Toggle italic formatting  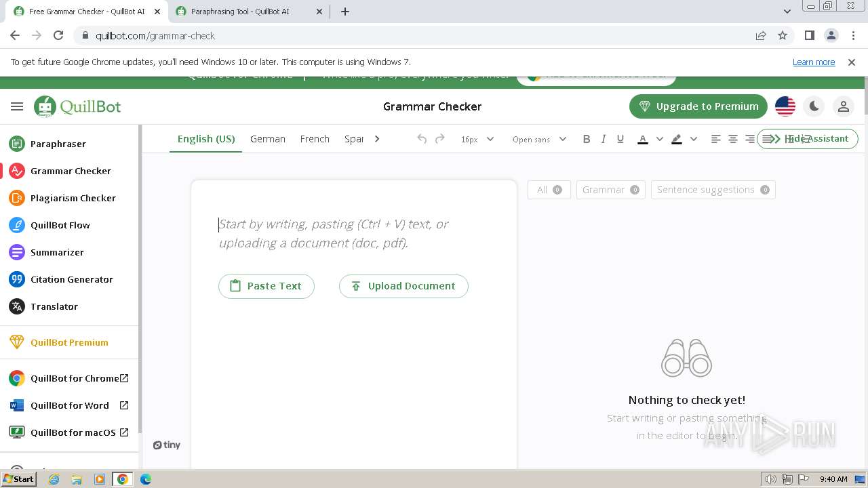coord(604,139)
